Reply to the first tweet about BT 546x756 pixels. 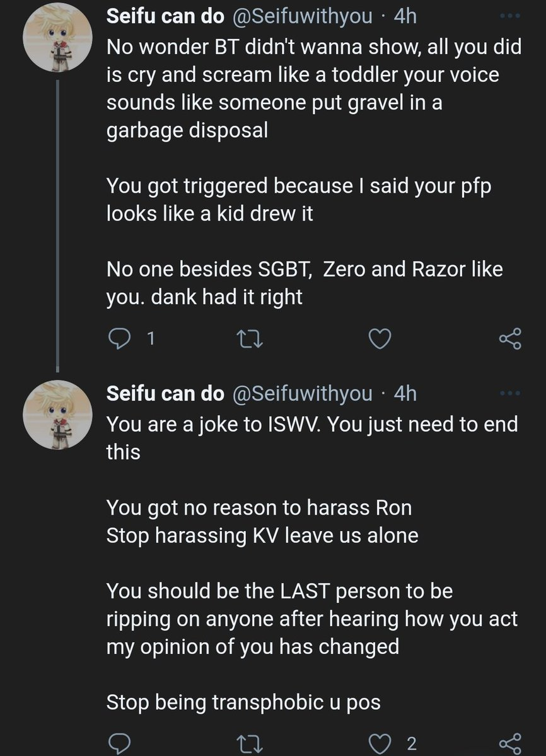tap(118, 340)
